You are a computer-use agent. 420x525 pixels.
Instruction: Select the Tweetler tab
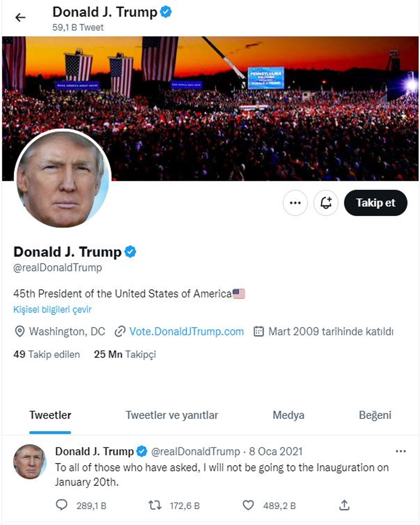click(x=50, y=415)
